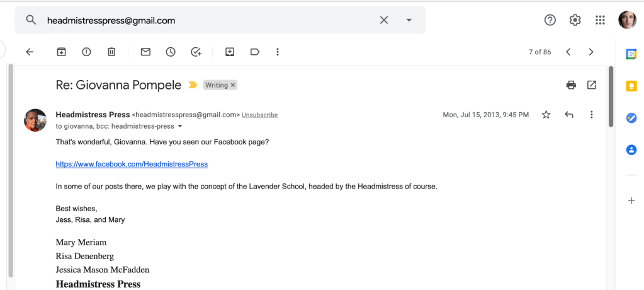Toggle the yellow importance marker

coord(193,85)
